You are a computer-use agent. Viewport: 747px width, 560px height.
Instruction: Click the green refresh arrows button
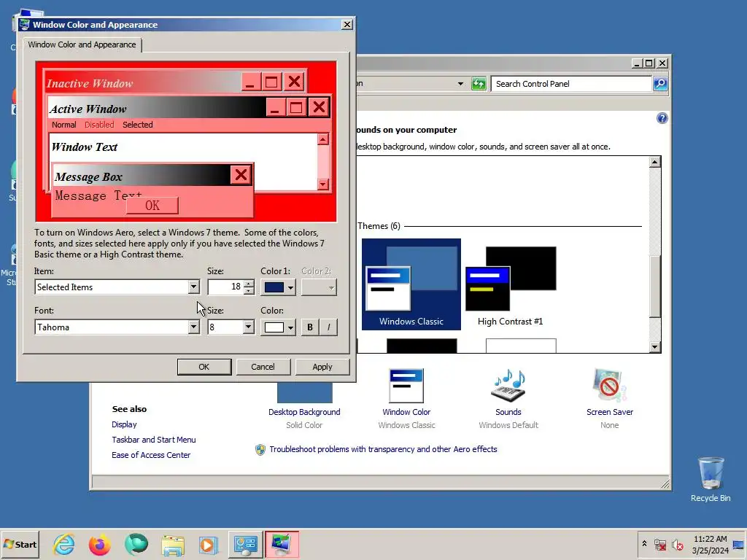click(479, 84)
